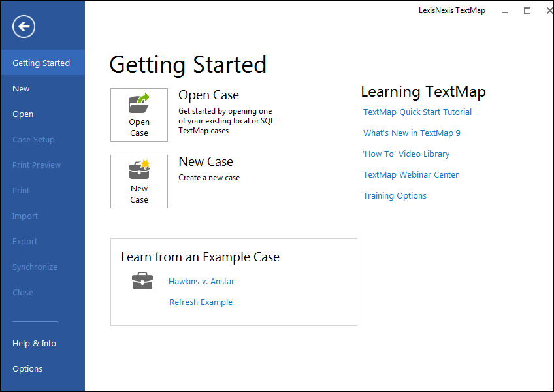Maximize the TextMap window
Viewport: 554px width, 392px height.
pyautogui.click(x=527, y=10)
